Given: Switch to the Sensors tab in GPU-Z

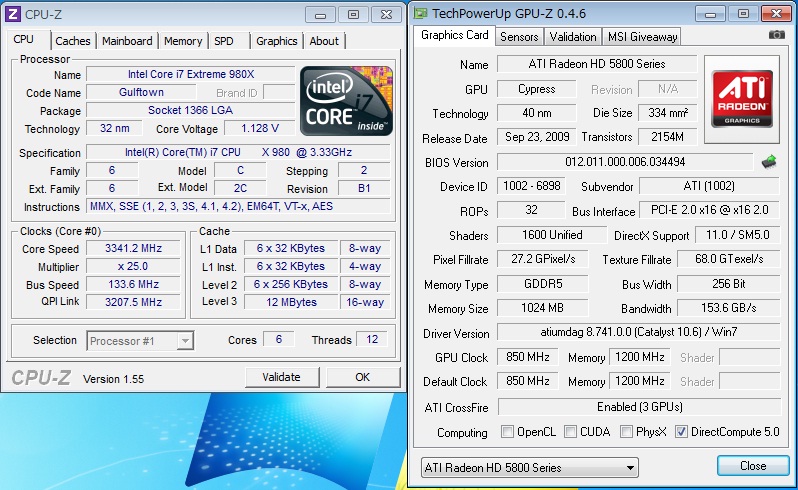Looking at the screenshot, I should point(519,37).
